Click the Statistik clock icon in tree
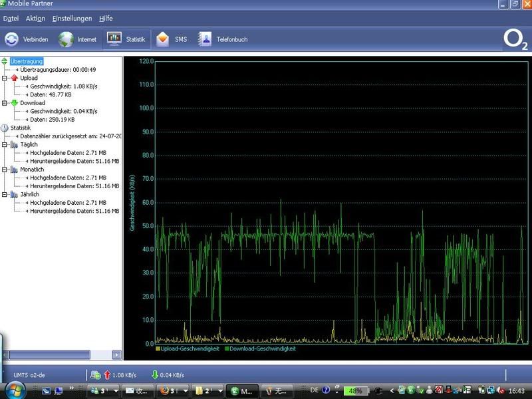The height and width of the screenshot is (399, 532). pyautogui.click(x=5, y=128)
